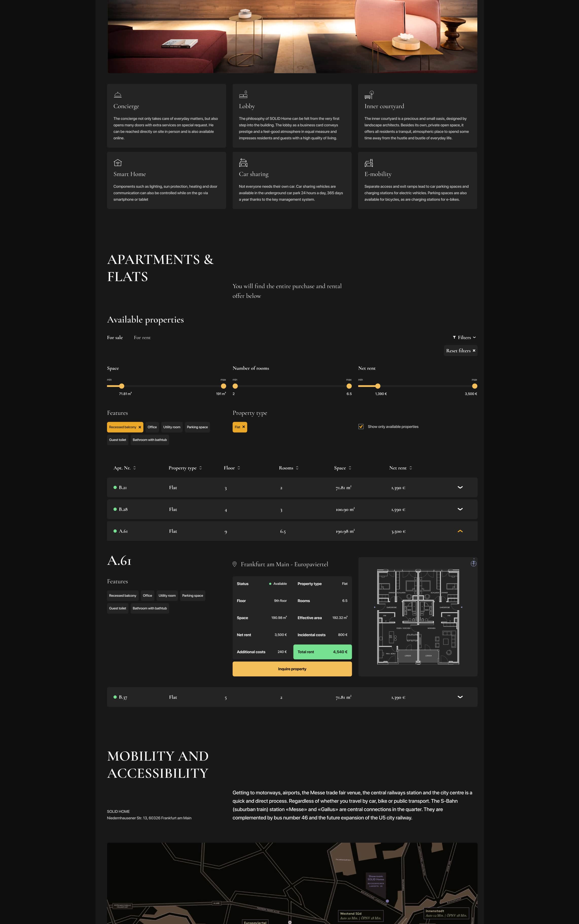
Task: Click the Inquire property button
Action: 292,669
